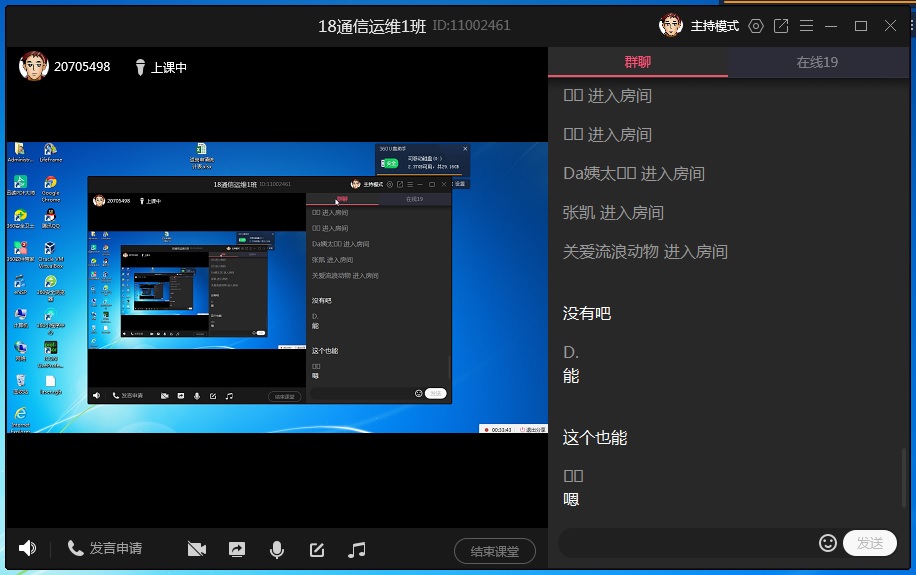The height and width of the screenshot is (575, 916).
Task: Click the 主持模式 host mode label
Action: (x=714, y=26)
